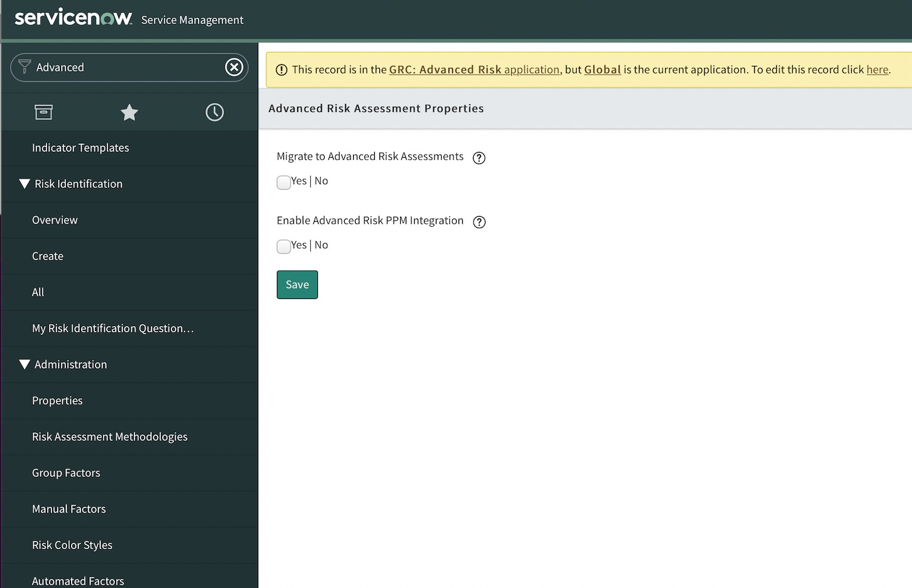The height and width of the screenshot is (588, 912).
Task: Click the help icon for Enable Advanced Risk PPM Integration
Action: [x=479, y=222]
